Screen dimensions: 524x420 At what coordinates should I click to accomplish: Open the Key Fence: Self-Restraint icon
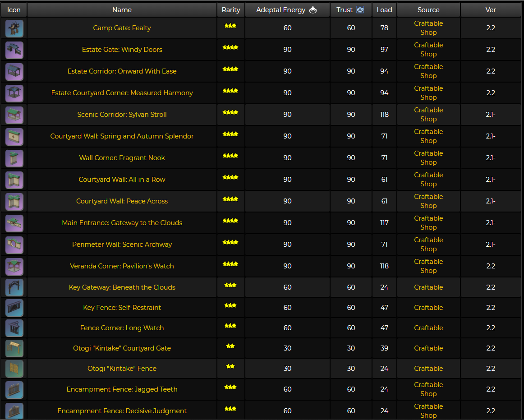point(14,308)
